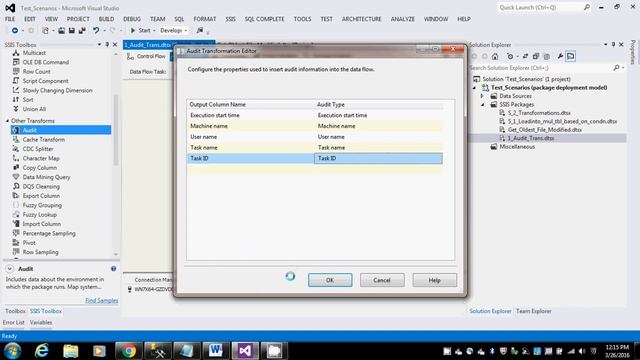Click the Solution Explorer Home icon
Screen dimensions: 640x360
(495, 56)
